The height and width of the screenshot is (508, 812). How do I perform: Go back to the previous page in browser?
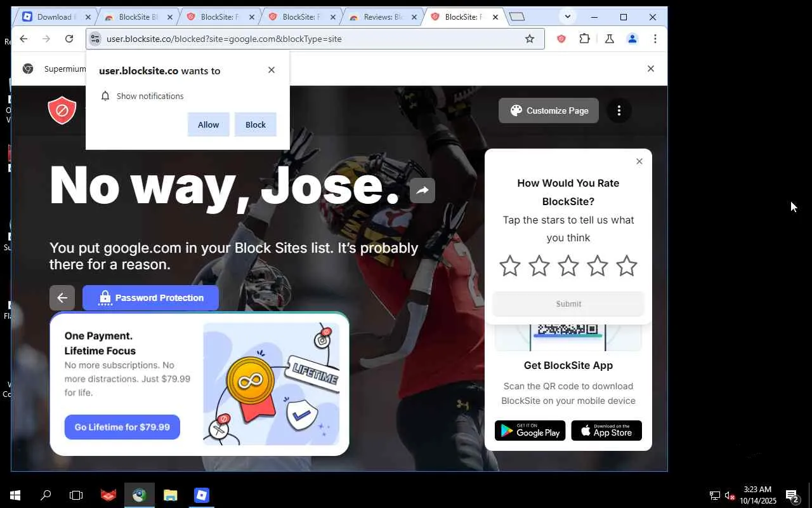(23, 39)
